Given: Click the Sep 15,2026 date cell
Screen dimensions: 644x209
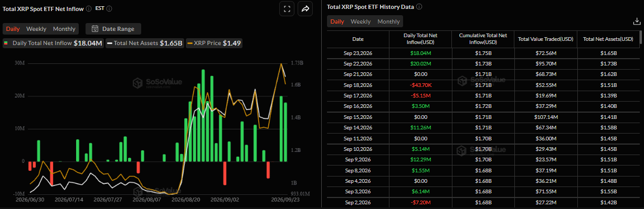Looking at the screenshot, I should 358,117.
